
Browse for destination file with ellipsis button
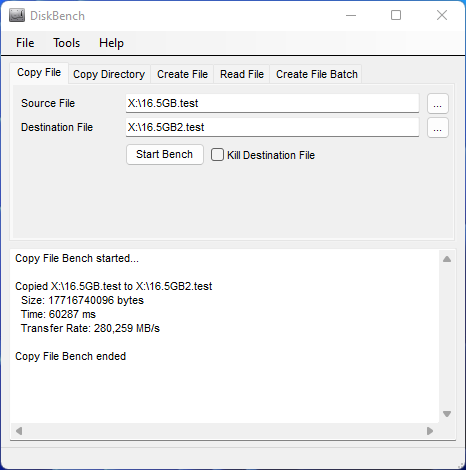(x=438, y=128)
